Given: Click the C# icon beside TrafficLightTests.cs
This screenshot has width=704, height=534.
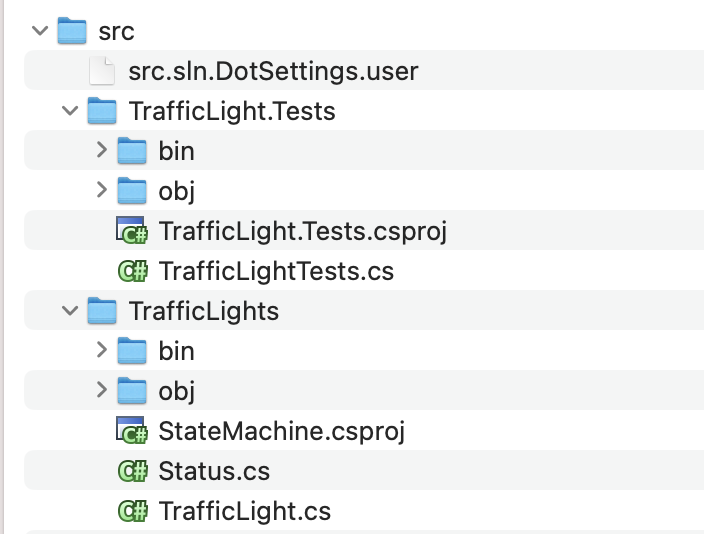Looking at the screenshot, I should pyautogui.click(x=133, y=271).
